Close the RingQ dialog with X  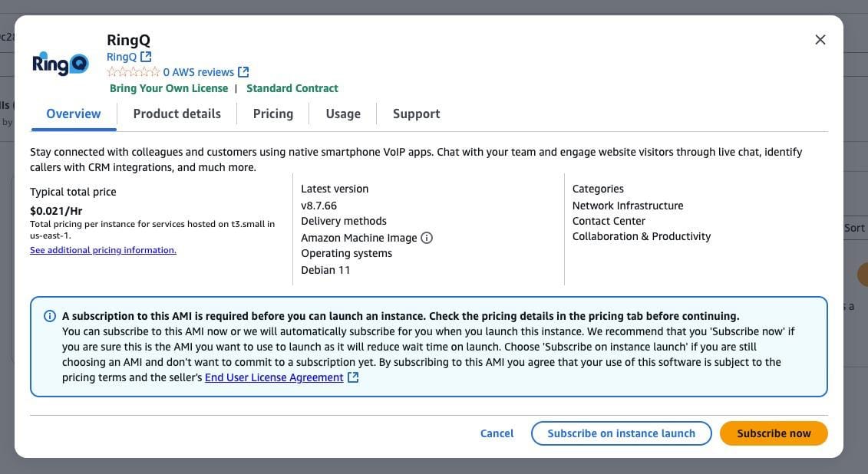820,40
